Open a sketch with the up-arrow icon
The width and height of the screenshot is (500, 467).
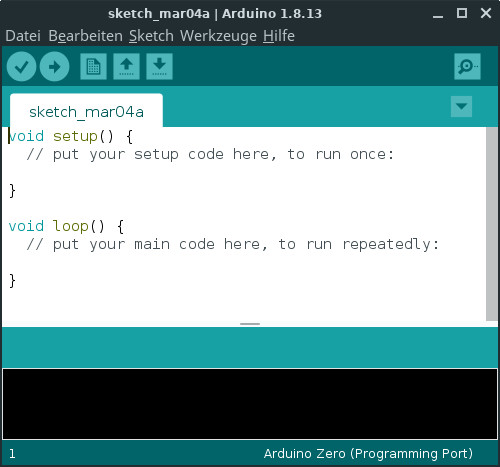[126, 67]
